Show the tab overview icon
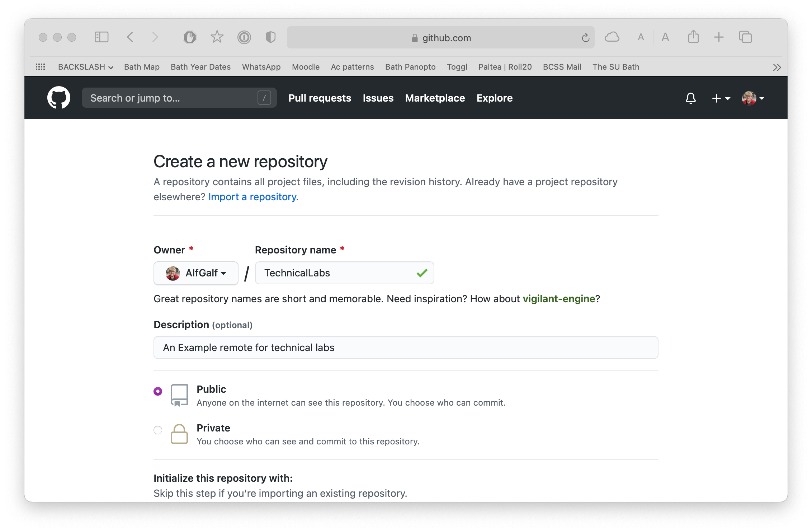The image size is (812, 532). [745, 37]
